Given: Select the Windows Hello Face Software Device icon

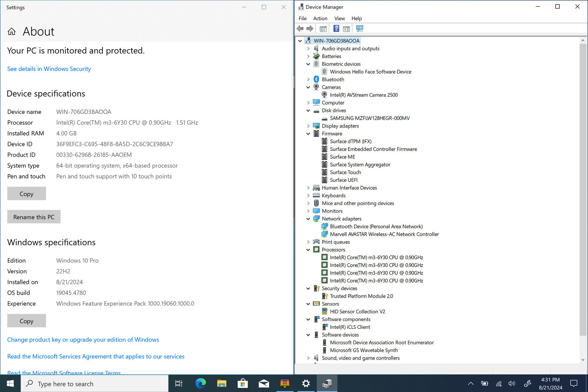Looking at the screenshot, I should click(x=325, y=72).
